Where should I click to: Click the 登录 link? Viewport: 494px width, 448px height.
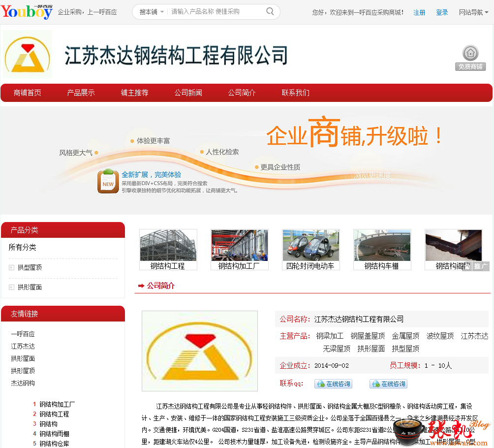tap(442, 12)
